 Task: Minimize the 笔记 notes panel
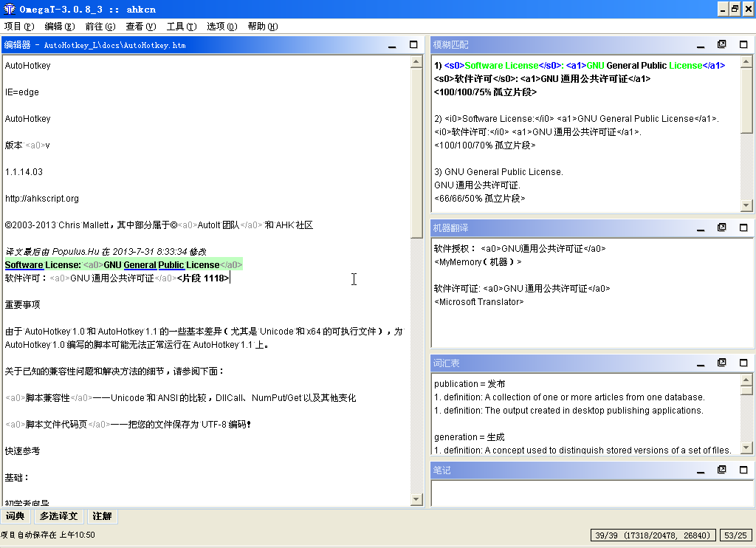[700, 470]
